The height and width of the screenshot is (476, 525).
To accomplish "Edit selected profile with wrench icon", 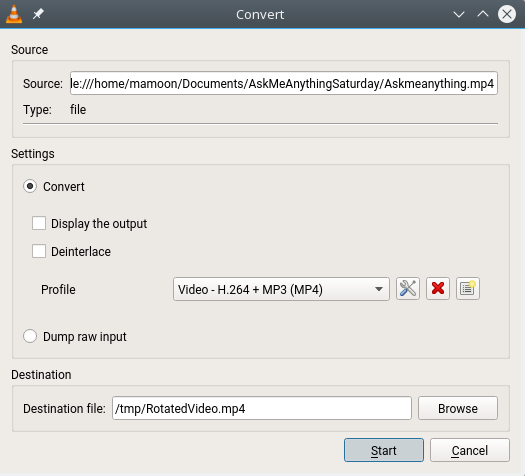I will pyautogui.click(x=407, y=289).
